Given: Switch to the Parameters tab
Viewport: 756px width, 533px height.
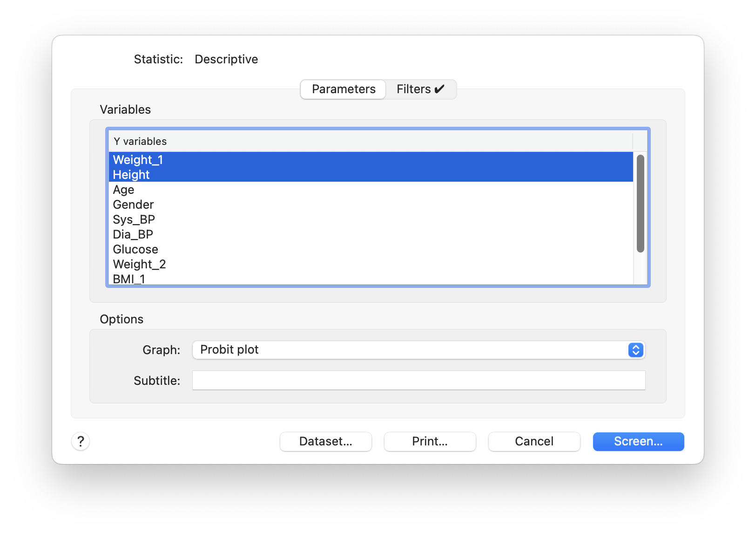Looking at the screenshot, I should (x=343, y=89).
